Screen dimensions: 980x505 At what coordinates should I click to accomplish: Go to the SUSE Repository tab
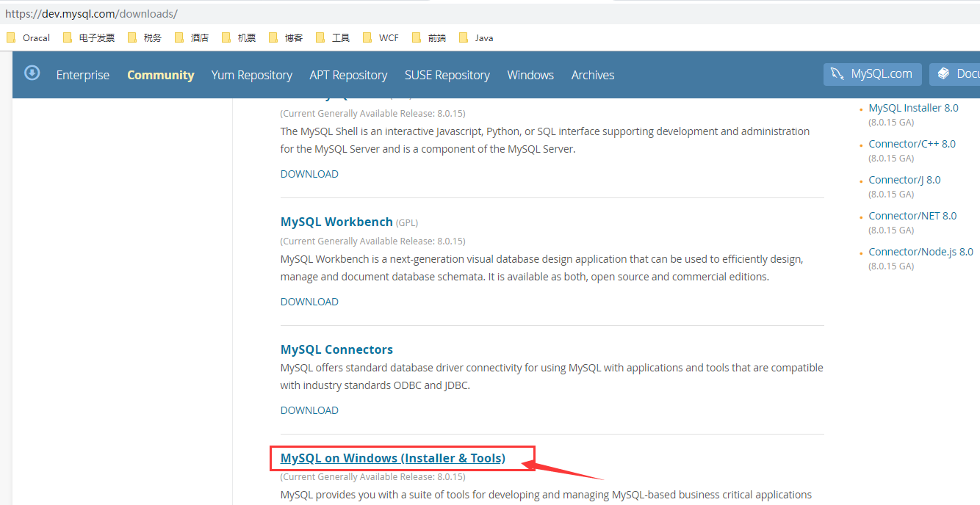[447, 75]
